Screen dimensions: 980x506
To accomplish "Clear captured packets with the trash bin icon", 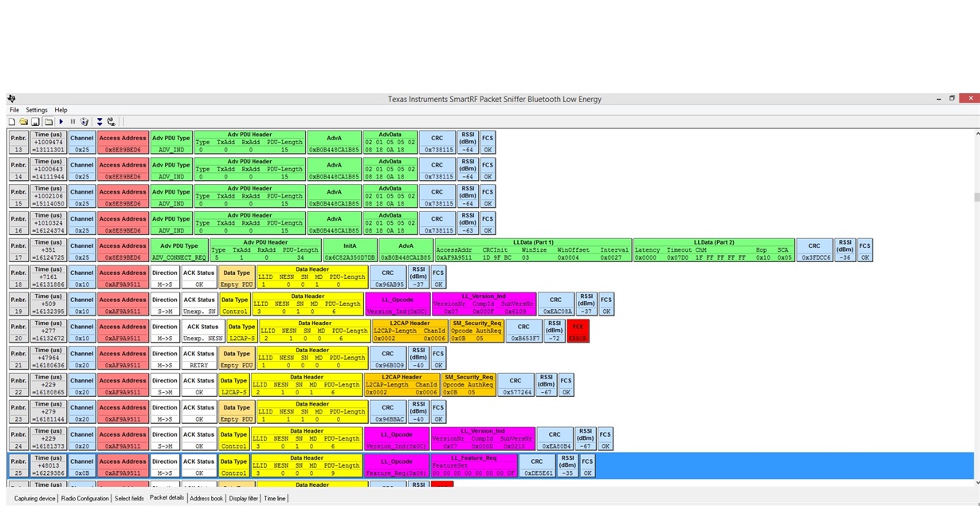I will click(84, 122).
